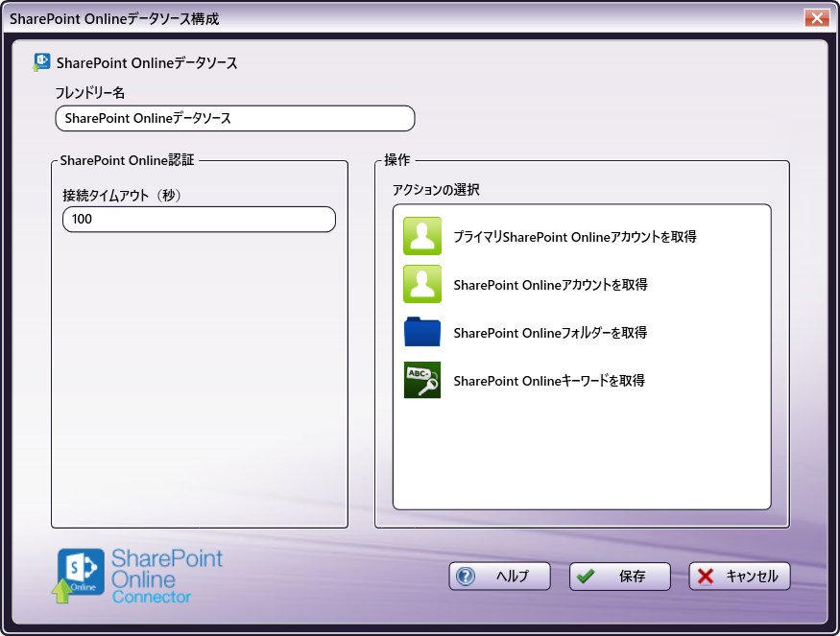Select SharePoint Onlineフォルダーを取得 action text
The width and height of the screenshot is (840, 636).
pyautogui.click(x=550, y=333)
